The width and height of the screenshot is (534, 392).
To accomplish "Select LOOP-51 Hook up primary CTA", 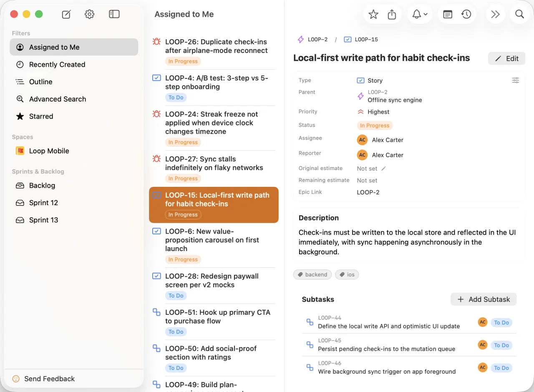I will pos(214,322).
